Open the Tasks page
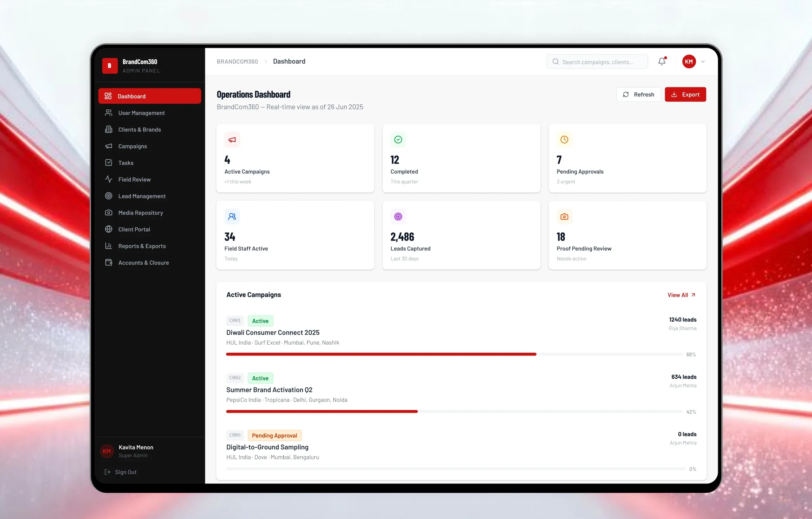Screen dimensions: 812x519 pos(150,163)
